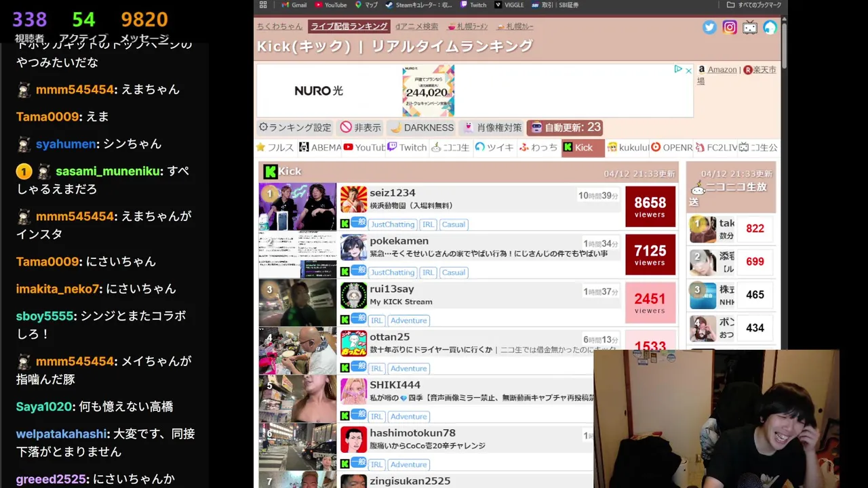
Task: Expand the ランキング設定 settings
Action: click(295, 127)
